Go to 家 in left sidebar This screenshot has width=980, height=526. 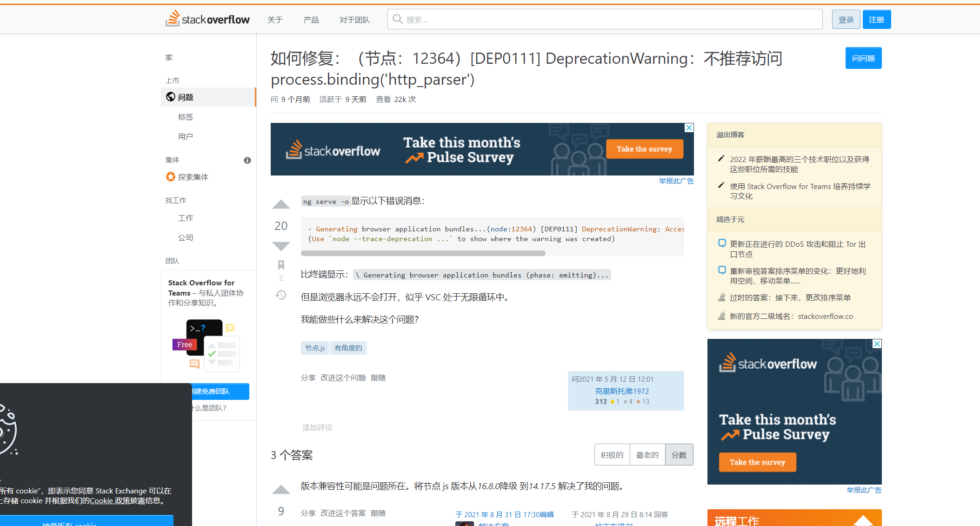pos(169,58)
